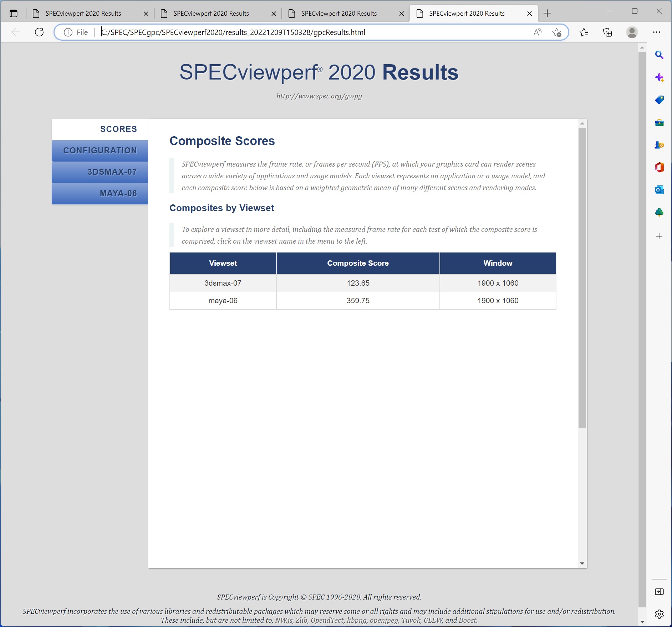Click the page scroll-up arrow
Image resolution: width=672 pixels, height=627 pixels.
[x=642, y=47]
